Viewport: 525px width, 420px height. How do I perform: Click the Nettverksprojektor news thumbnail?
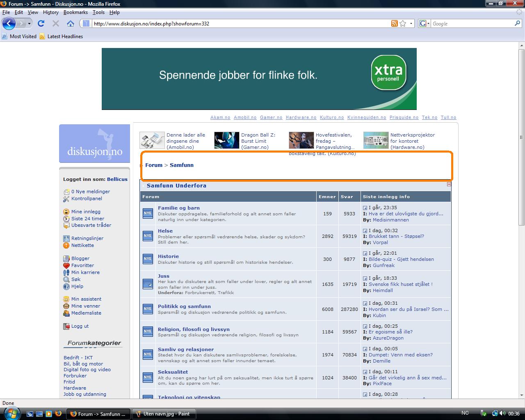[376, 140]
